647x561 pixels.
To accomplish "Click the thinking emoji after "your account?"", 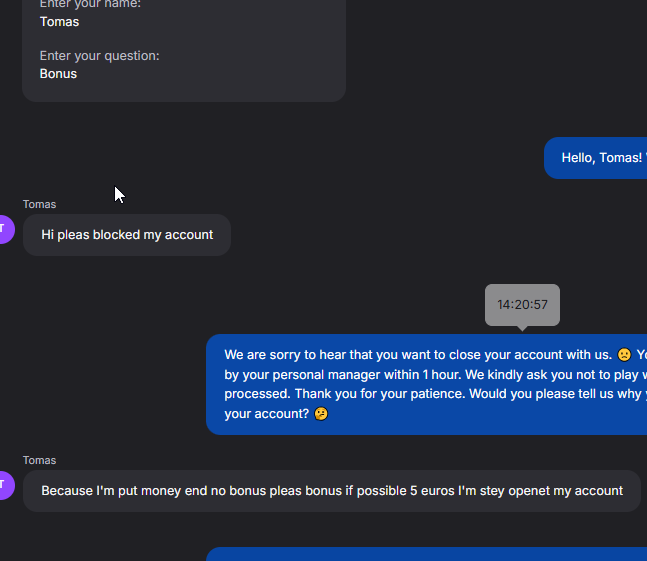I will point(321,414).
